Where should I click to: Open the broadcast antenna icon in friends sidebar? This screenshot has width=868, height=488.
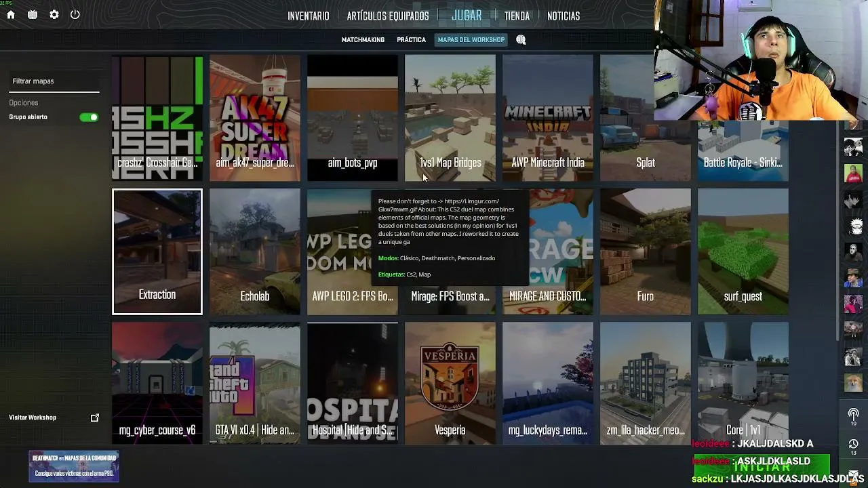(x=853, y=414)
